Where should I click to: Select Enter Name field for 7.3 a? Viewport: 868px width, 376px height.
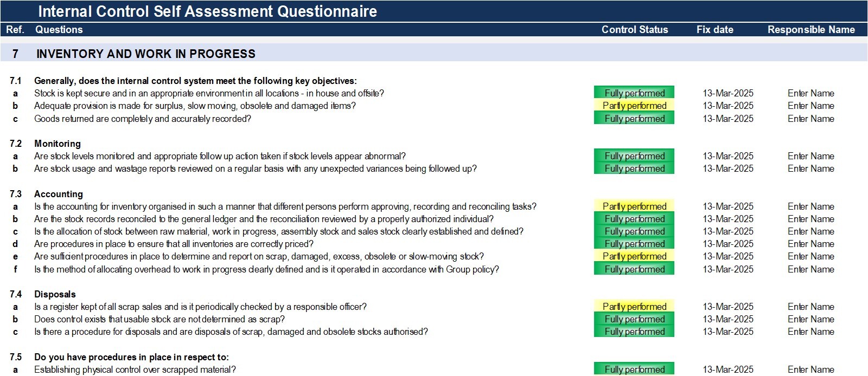811,206
